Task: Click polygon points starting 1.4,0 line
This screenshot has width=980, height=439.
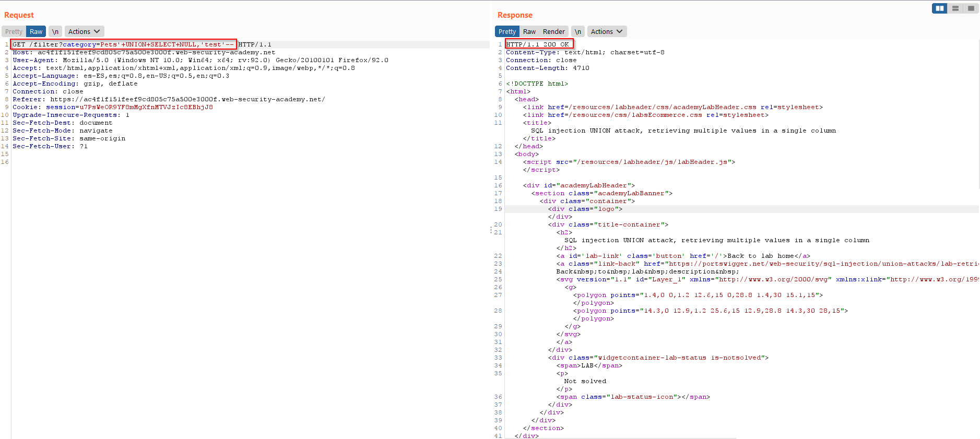Action: (698, 295)
